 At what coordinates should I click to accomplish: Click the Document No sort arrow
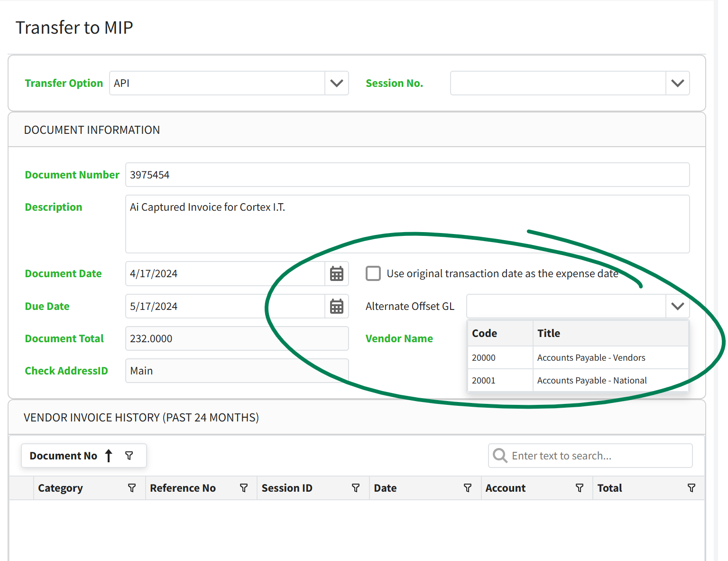[x=109, y=456]
